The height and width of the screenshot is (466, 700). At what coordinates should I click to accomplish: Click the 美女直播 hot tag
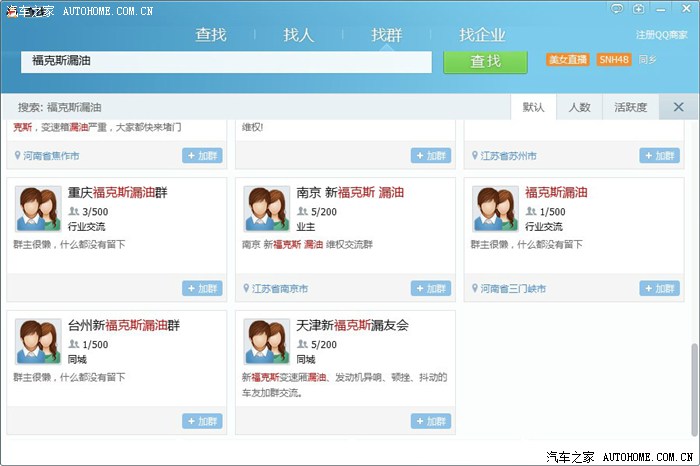(x=567, y=60)
